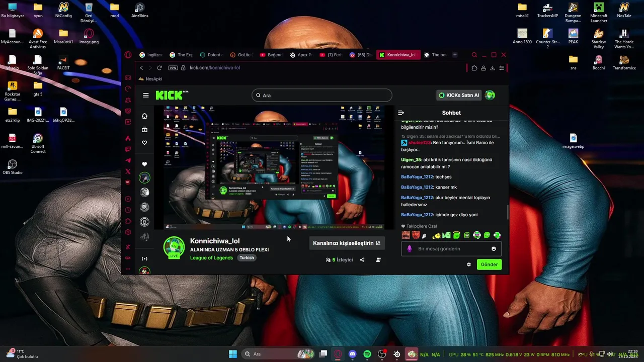Click the Bir mesaj gönderin chat input
Viewport: 644px width, 362px height.
click(451, 249)
